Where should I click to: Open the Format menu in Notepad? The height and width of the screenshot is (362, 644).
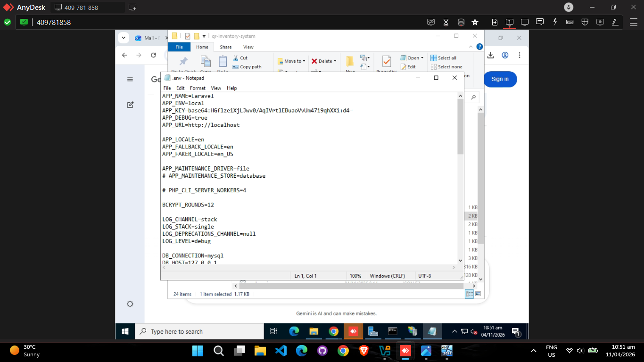[198, 88]
